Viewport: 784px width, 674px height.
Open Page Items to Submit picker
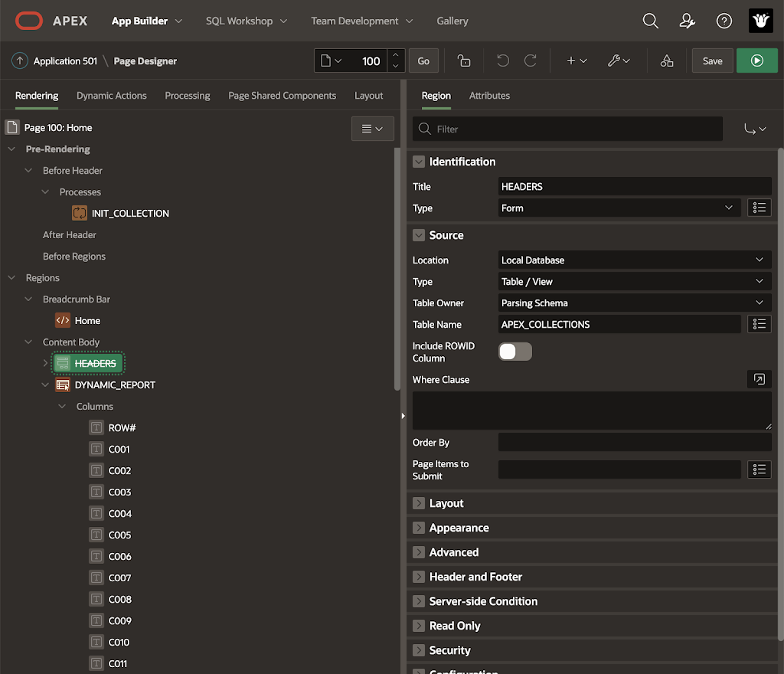pyautogui.click(x=759, y=469)
